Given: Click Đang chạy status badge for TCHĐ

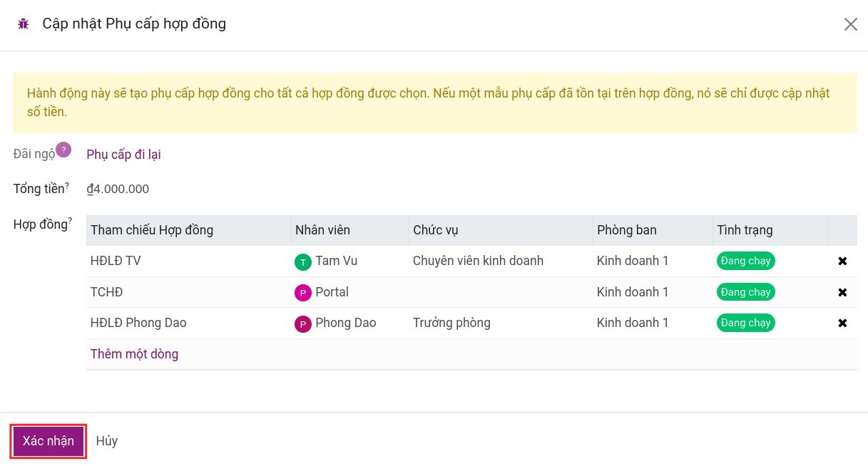Looking at the screenshot, I should 745,292.
